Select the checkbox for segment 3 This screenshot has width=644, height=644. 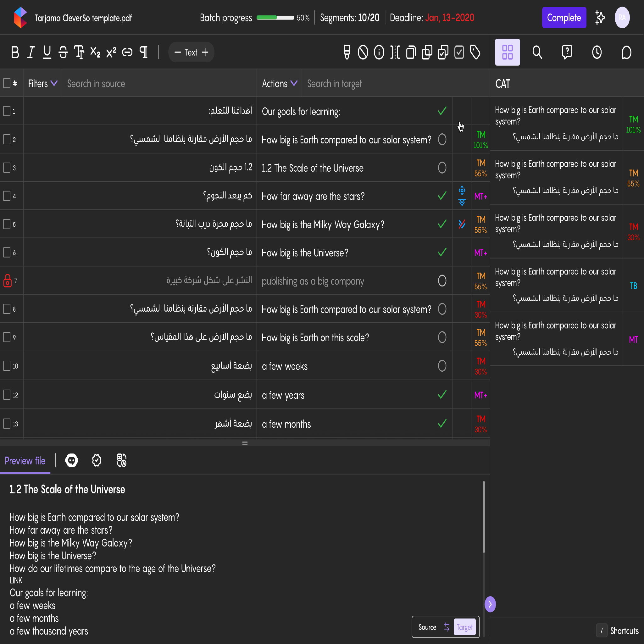pos(7,167)
